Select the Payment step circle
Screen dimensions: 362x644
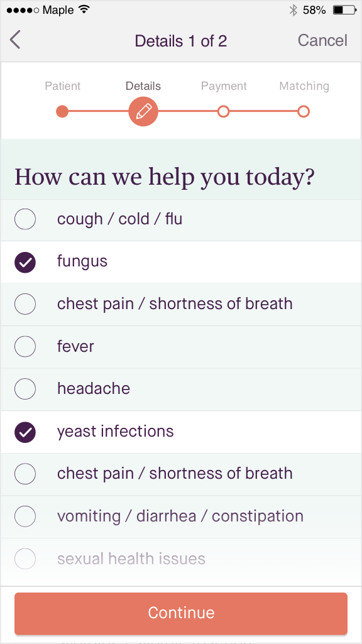[x=223, y=111]
